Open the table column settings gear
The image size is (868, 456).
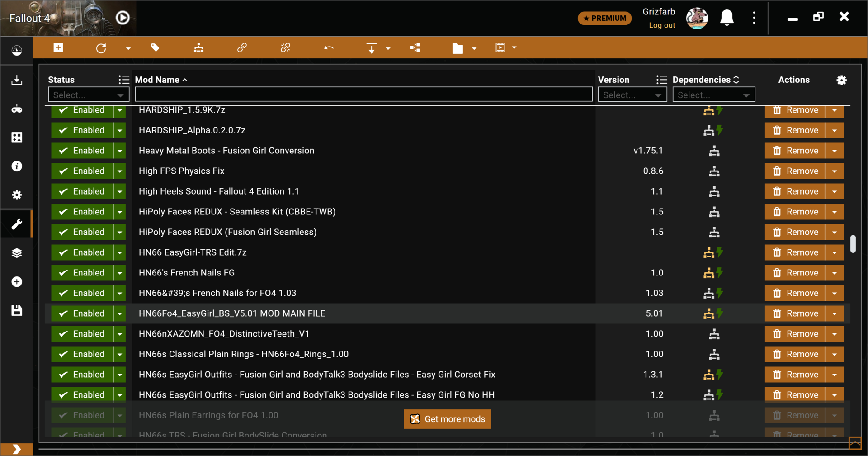[841, 80]
